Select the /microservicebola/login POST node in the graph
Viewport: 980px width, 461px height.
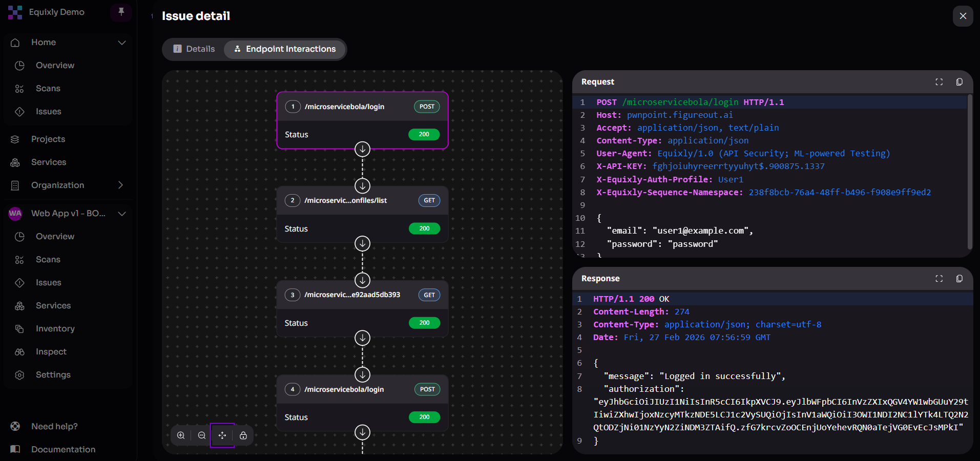click(362, 107)
